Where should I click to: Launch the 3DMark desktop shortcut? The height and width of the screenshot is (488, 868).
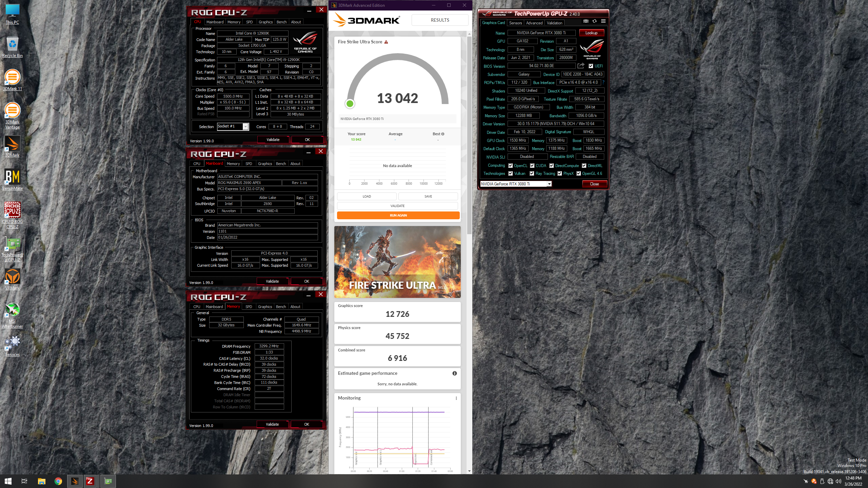coord(13,147)
